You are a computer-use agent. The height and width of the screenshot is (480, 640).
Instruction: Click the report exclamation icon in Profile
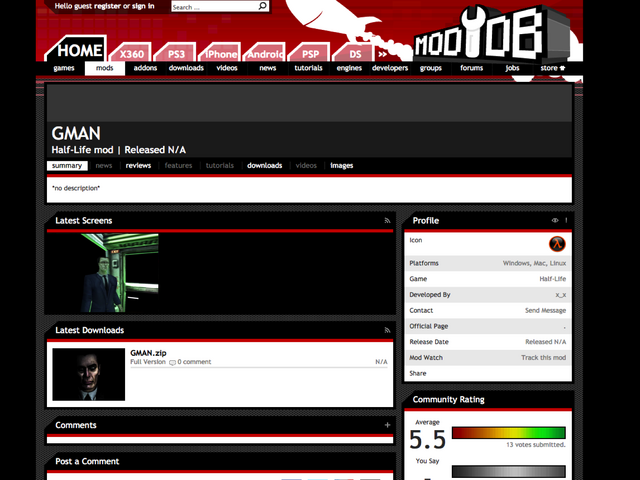(566, 220)
